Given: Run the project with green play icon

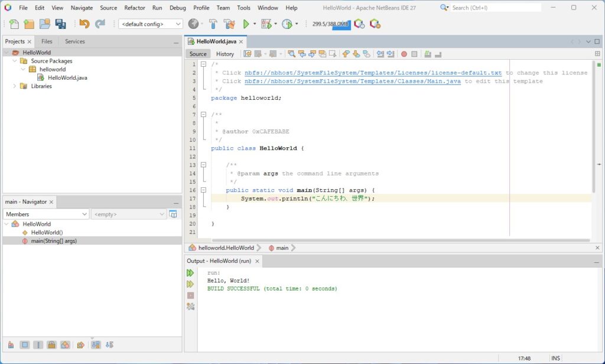Looking at the screenshot, I should [246, 24].
